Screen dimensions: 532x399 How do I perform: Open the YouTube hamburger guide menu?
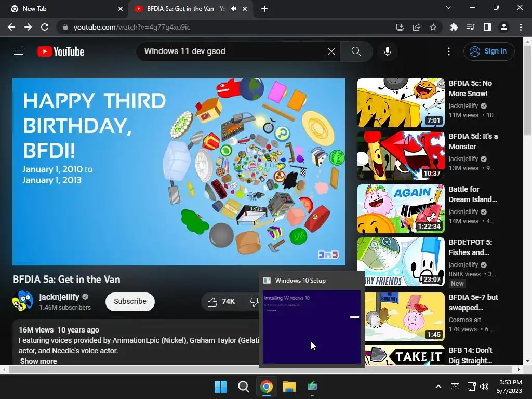[19, 51]
